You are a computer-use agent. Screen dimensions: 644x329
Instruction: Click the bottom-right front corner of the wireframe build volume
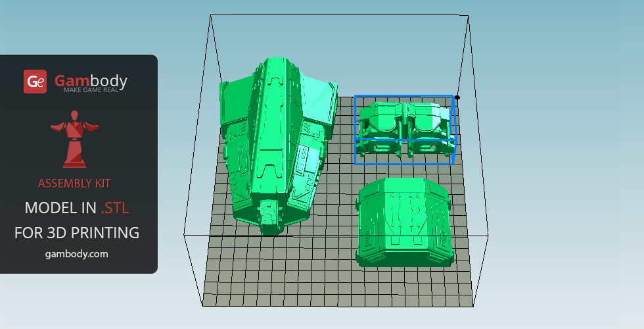tap(488, 236)
